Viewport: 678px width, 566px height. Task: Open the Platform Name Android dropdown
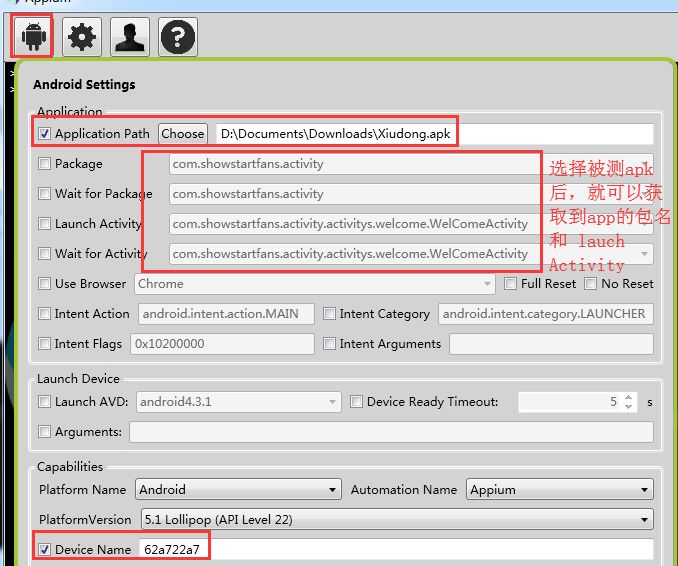click(x=238, y=489)
